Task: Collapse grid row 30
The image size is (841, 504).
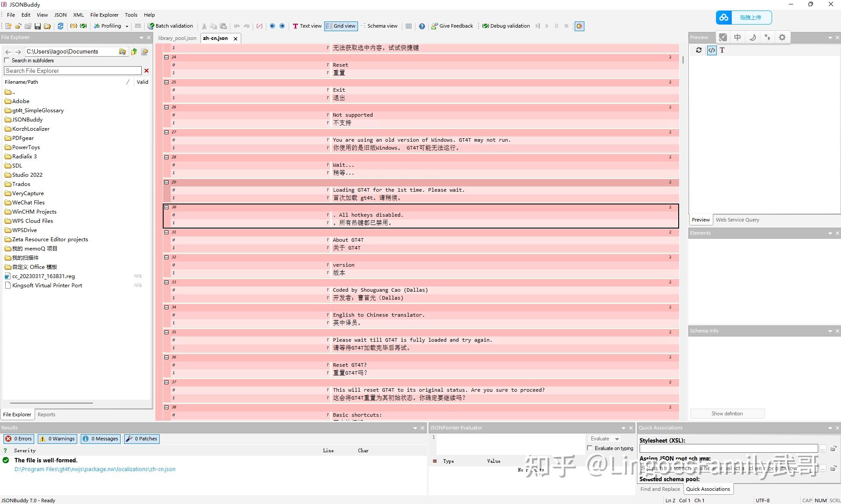Action: click(x=166, y=207)
